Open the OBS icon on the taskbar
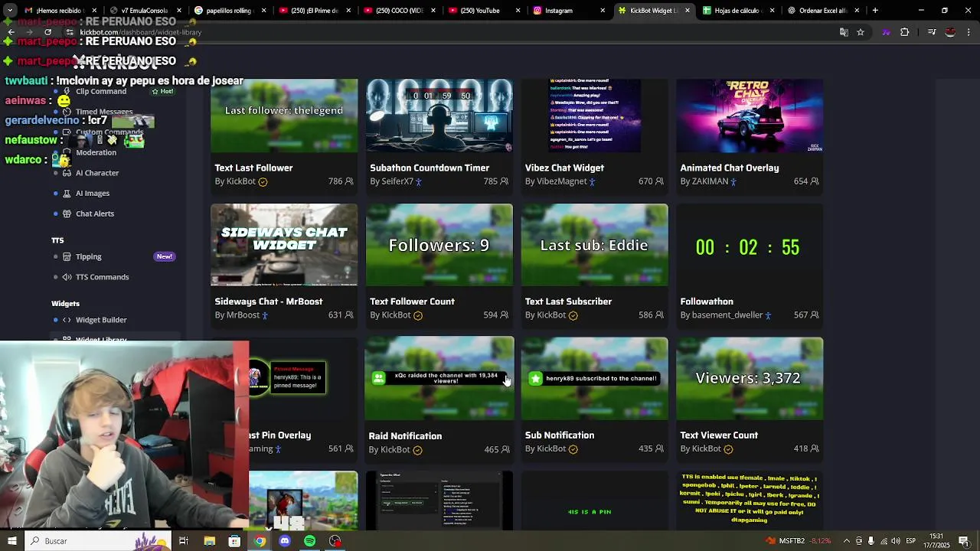This screenshot has width=980, height=551. point(335,541)
